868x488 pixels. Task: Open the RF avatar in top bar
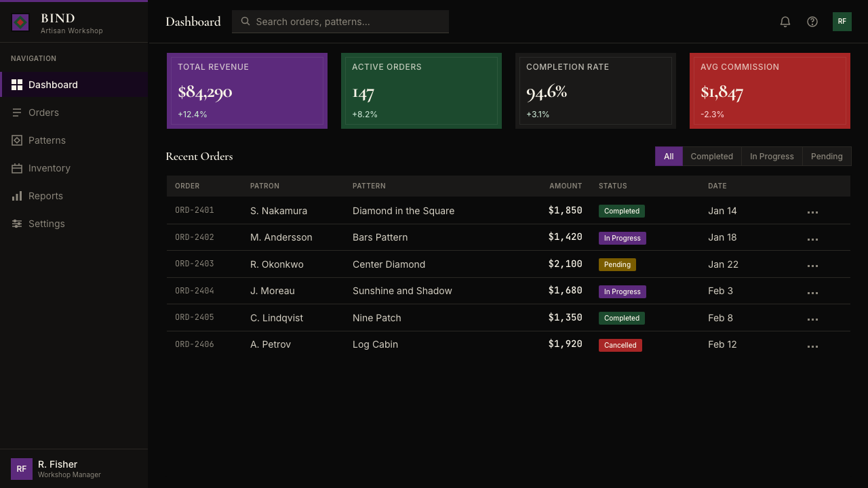pos(842,22)
